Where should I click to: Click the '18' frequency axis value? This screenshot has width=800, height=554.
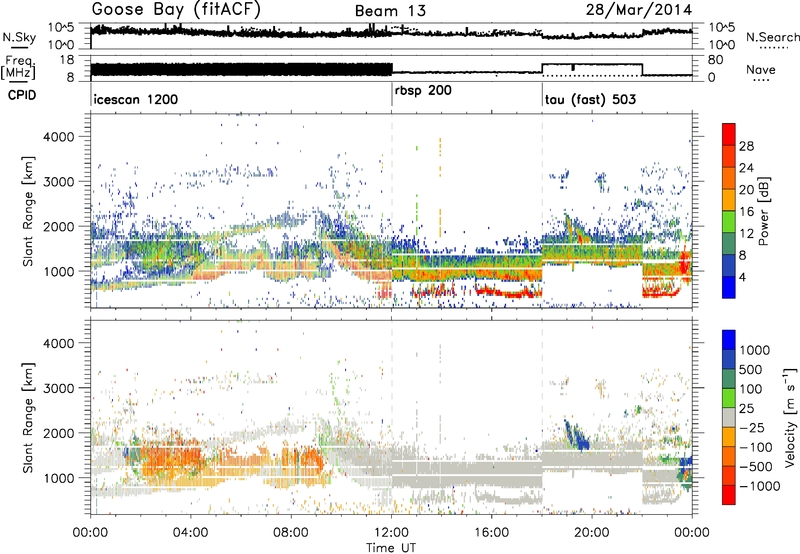click(x=67, y=60)
